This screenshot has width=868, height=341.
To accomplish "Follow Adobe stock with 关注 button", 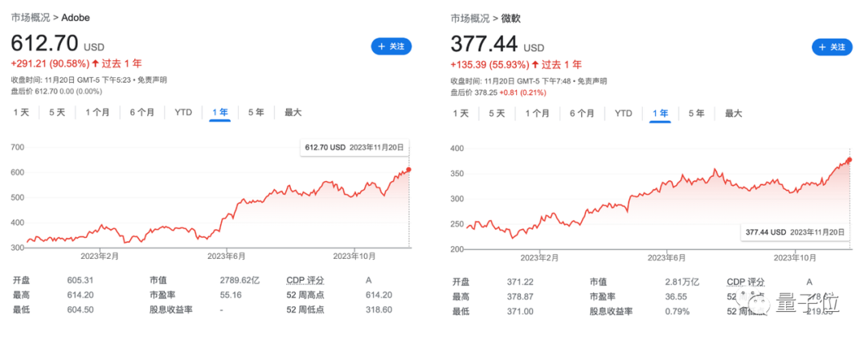I will point(391,47).
